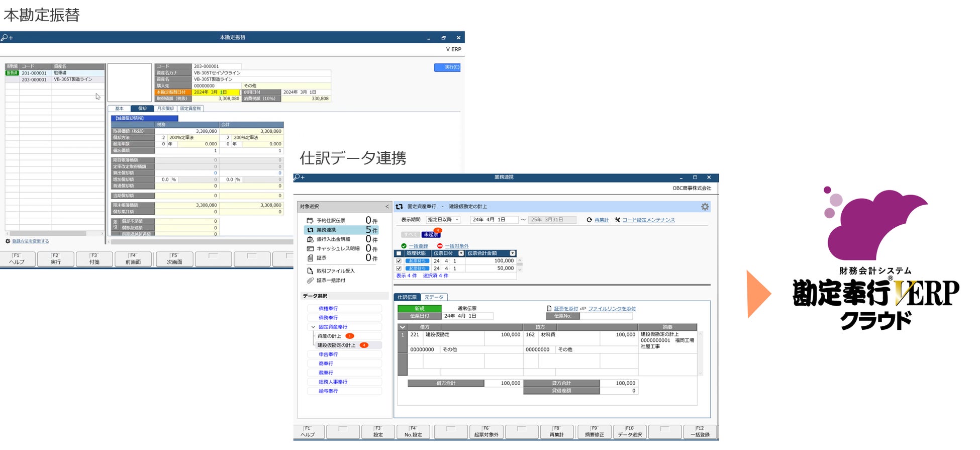Click the 証憑一括添付 paperclip icon
980x450 pixels.
(310, 281)
